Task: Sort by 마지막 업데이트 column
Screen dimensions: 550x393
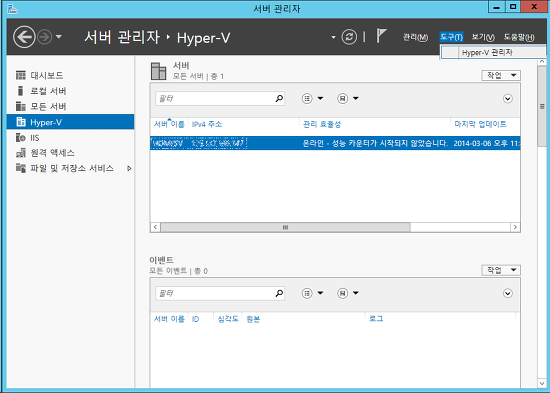Action: (x=480, y=124)
